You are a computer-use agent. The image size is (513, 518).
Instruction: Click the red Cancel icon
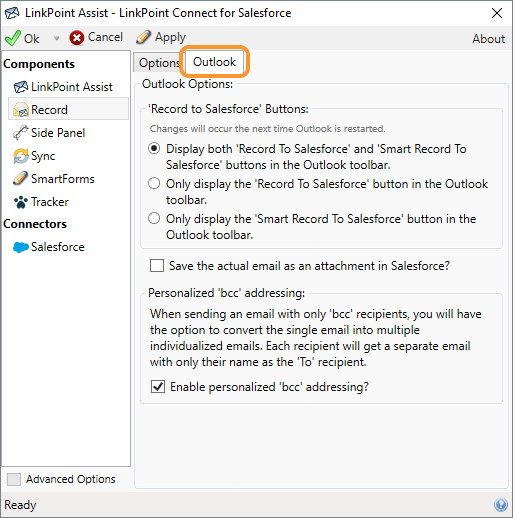[77, 38]
